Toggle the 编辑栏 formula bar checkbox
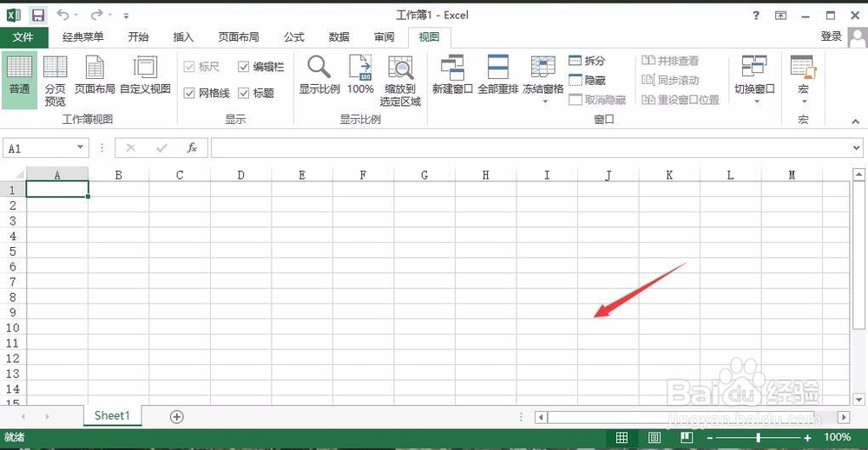This screenshot has width=868, height=450. coord(244,67)
